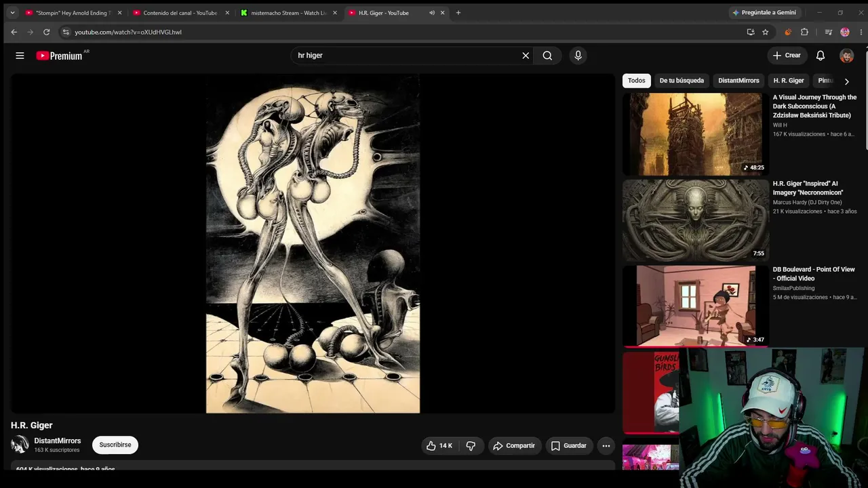Open the YouTube guide hamburger menu
The height and width of the screenshot is (488, 868).
pyautogui.click(x=20, y=56)
